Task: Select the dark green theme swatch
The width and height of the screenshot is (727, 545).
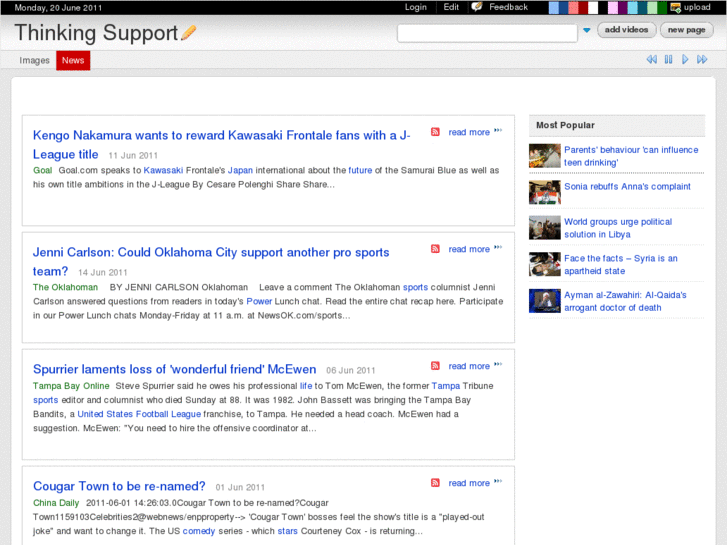Action: [662, 7]
